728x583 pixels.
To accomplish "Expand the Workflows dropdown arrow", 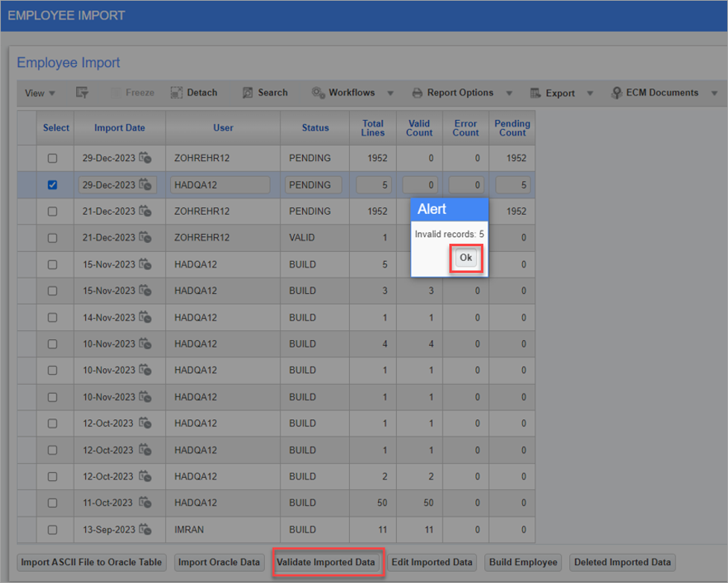I will 390,93.
